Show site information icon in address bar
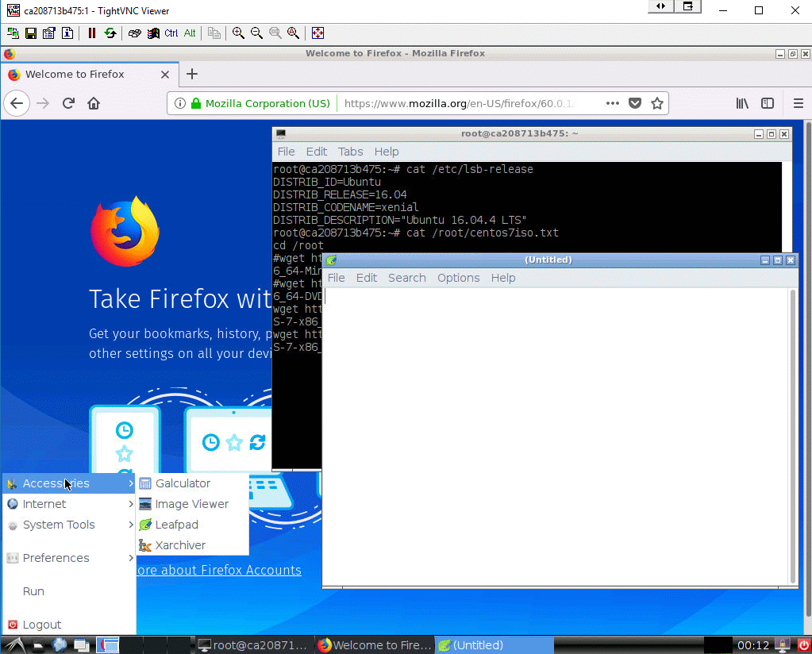812x654 pixels. (179, 103)
